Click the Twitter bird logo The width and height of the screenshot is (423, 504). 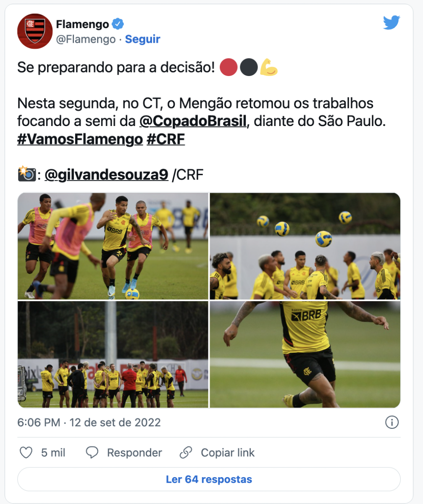pos(391,23)
